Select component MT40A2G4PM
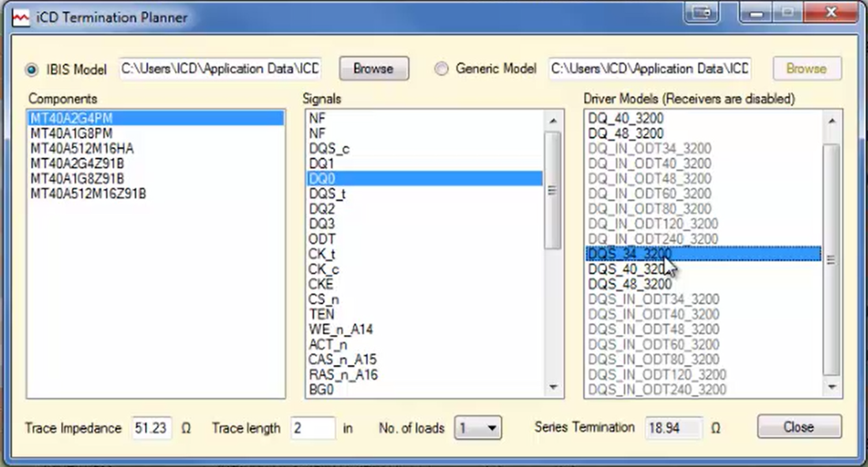 pos(156,119)
